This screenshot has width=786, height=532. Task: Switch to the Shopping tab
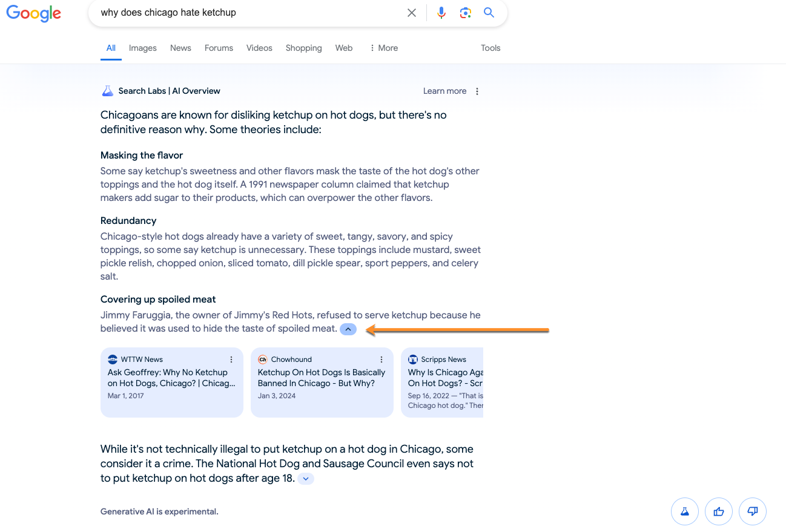(x=304, y=48)
